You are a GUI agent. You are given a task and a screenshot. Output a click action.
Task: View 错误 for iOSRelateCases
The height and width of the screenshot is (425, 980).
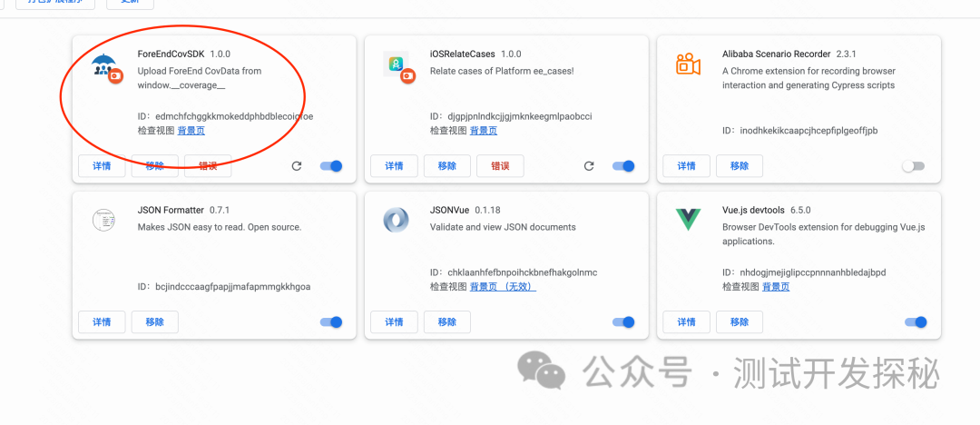click(x=500, y=166)
